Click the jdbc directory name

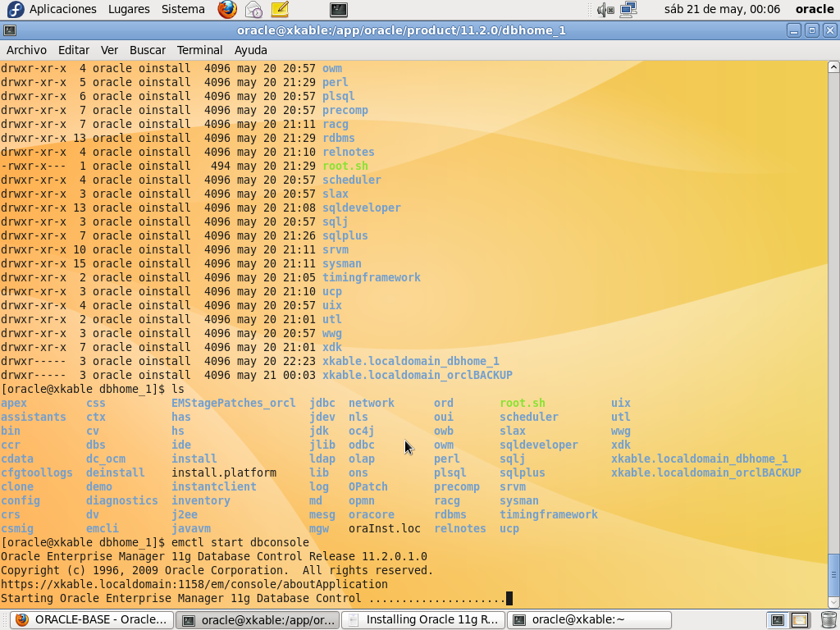(x=322, y=403)
